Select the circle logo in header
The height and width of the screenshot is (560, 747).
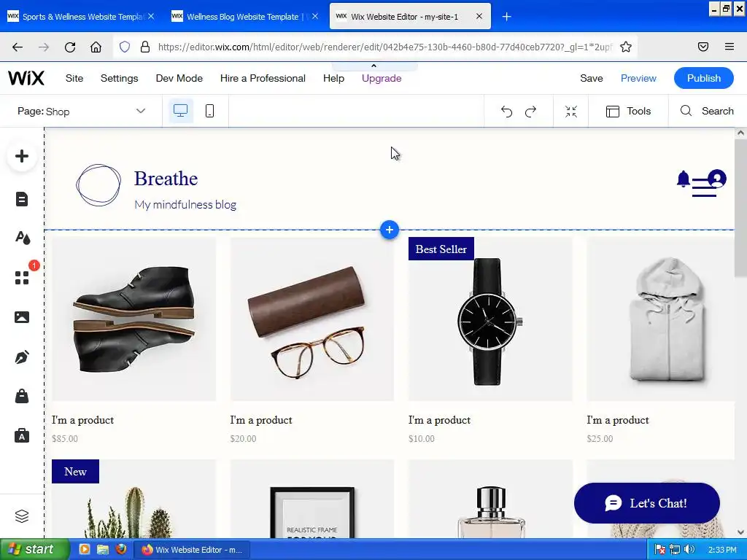click(98, 184)
